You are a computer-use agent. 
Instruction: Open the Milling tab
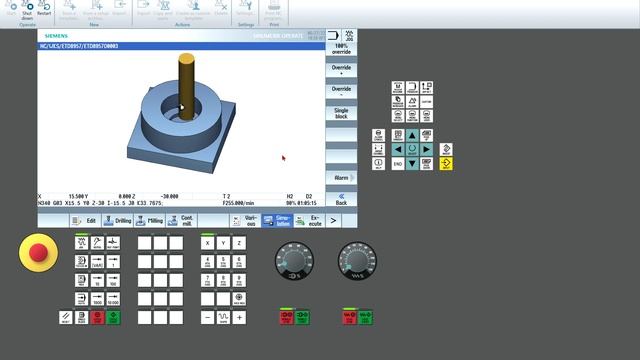pos(149,221)
